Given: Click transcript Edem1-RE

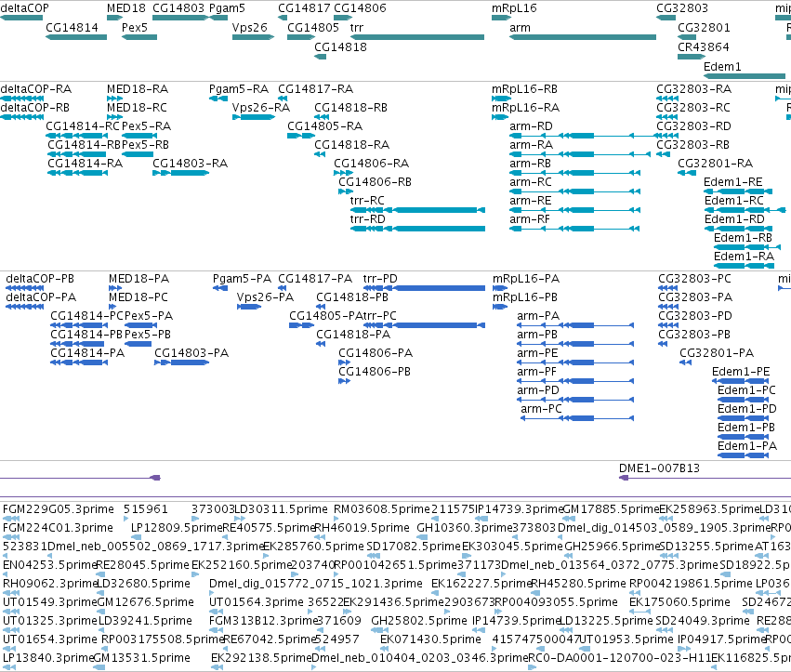Looking at the screenshot, I should click(733, 181).
